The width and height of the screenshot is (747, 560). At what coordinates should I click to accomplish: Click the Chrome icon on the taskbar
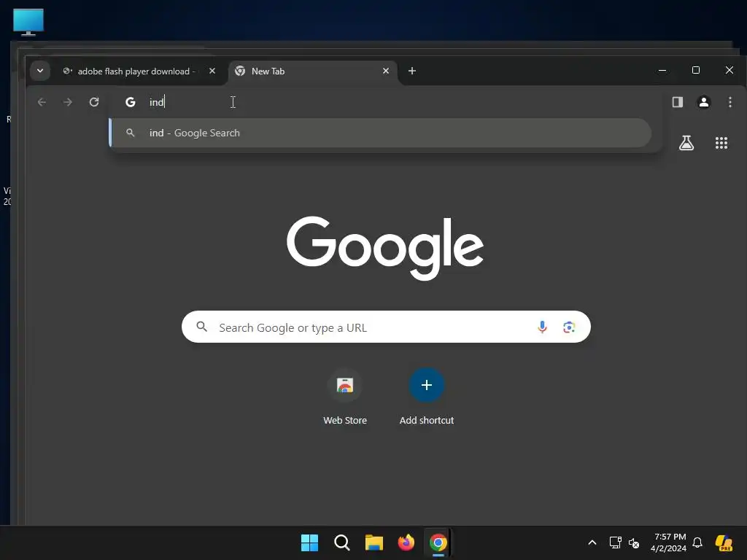438,542
